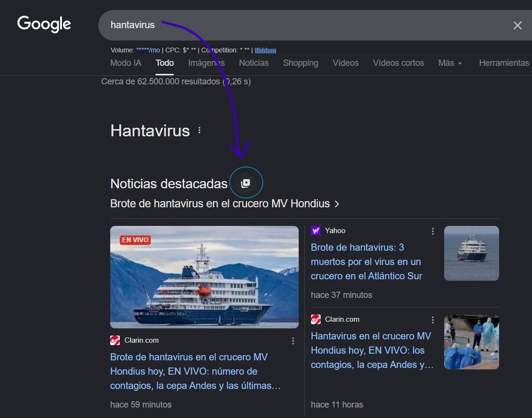This screenshot has width=532, height=418.
Task: Click the Clarin.com source name below the large image
Action: (142, 340)
